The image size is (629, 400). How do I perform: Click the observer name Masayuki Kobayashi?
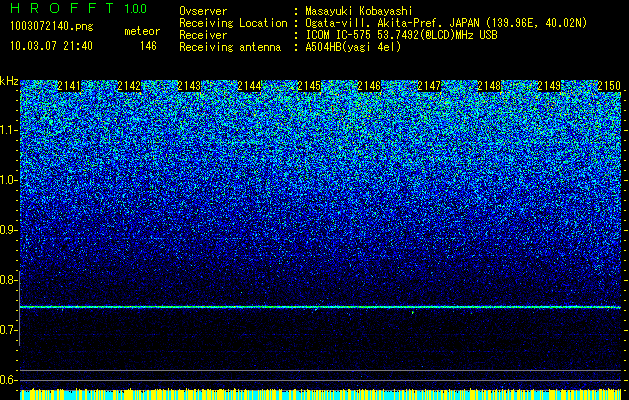(359, 11)
